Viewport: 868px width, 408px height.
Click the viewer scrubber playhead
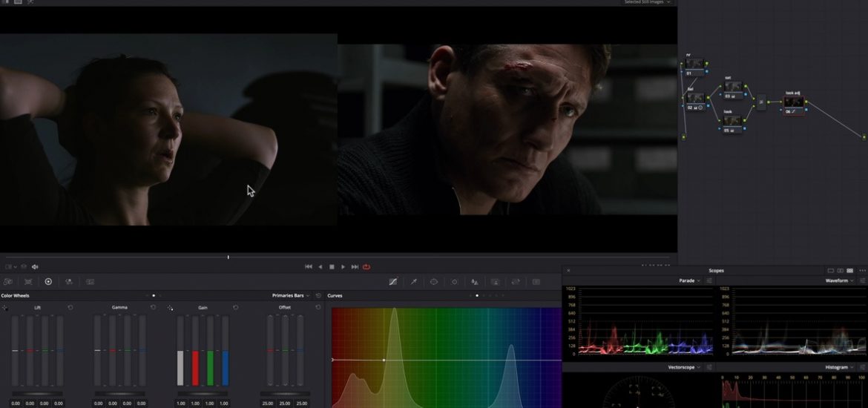pos(228,257)
